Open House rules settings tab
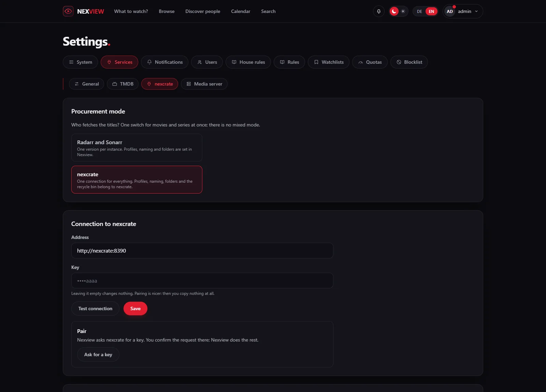Screen dimensions: 546x392 click(x=248, y=62)
